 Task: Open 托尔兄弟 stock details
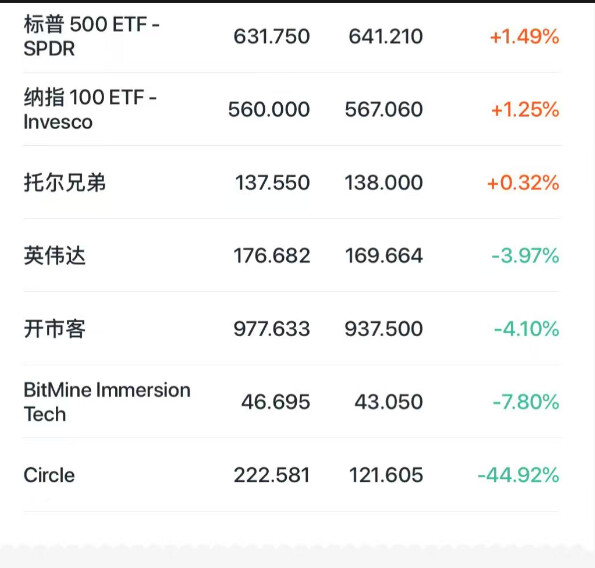291,182
